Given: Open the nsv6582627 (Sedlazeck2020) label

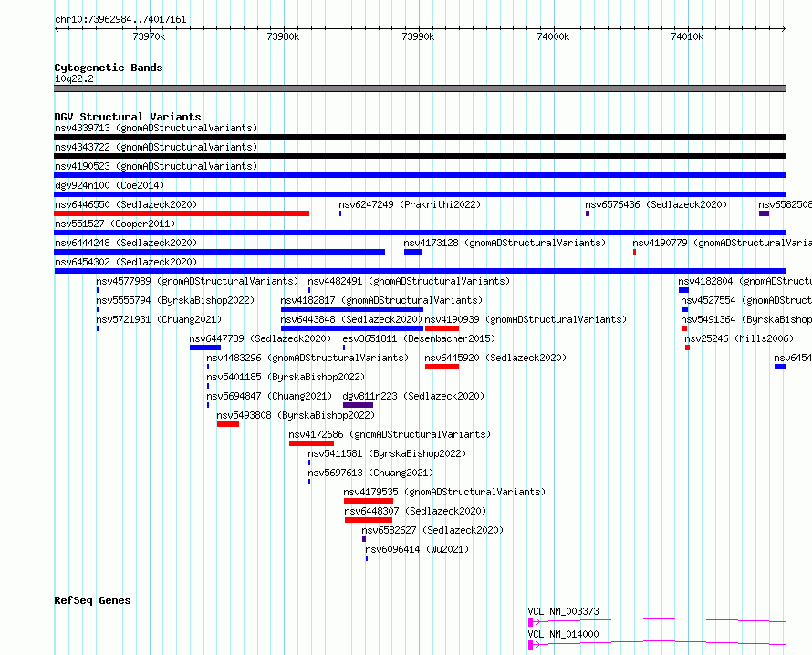Looking at the screenshot, I should pos(432,530).
